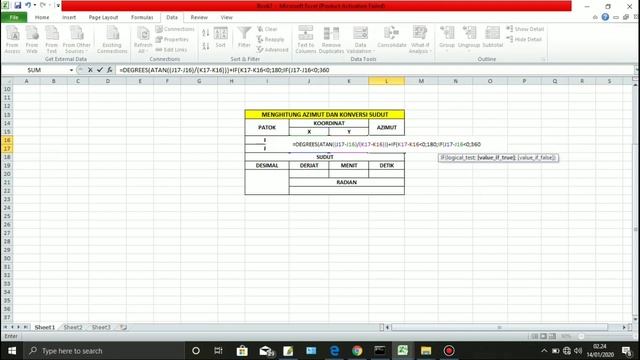
Task: Click the horizontal scrollbar thumb
Action: (499, 327)
